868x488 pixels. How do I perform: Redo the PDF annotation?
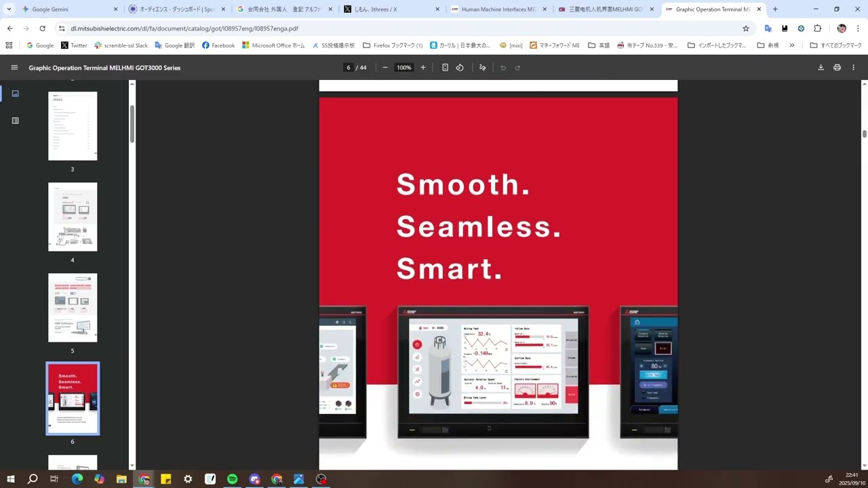(517, 68)
